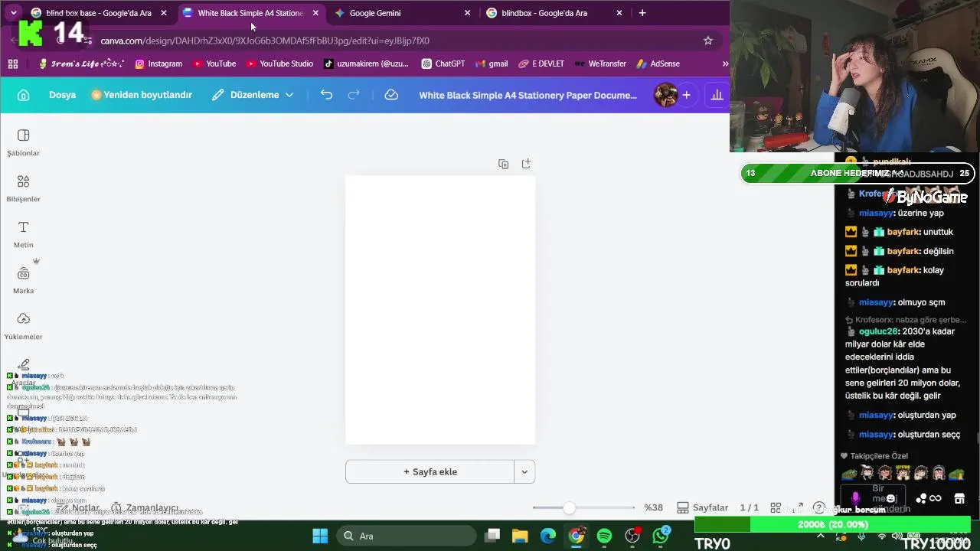Open WeTransfer bookmark
The height and width of the screenshot is (551, 980).
click(x=600, y=64)
